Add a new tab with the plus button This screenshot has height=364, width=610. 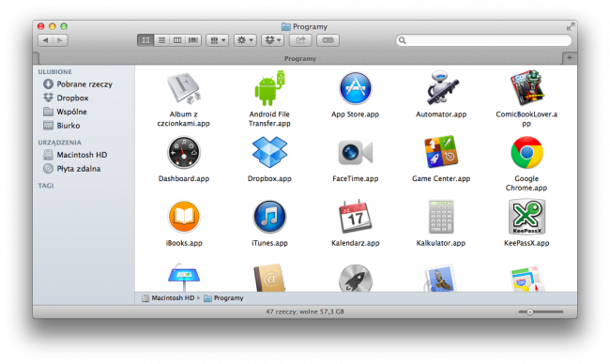pos(570,58)
